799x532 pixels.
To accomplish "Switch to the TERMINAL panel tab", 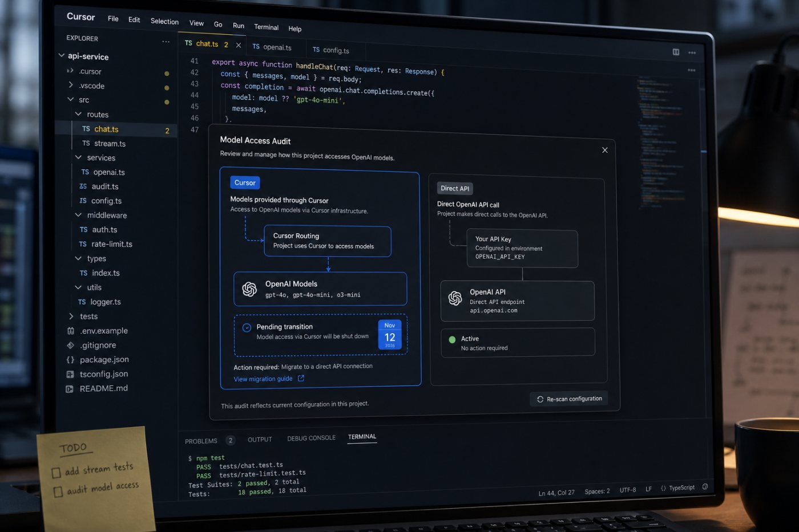I will click(x=362, y=437).
